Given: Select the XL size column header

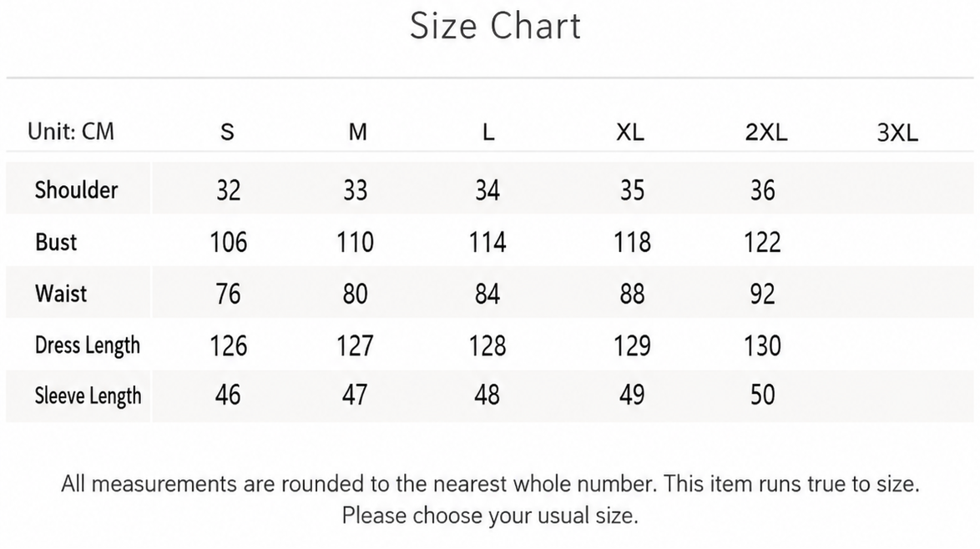Looking at the screenshot, I should point(630,133).
